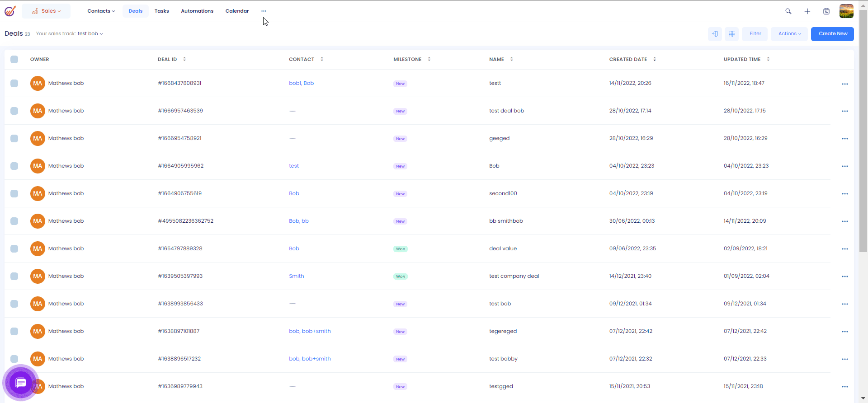
Task: Open contact link 'bob1, Bob'
Action: click(x=302, y=83)
